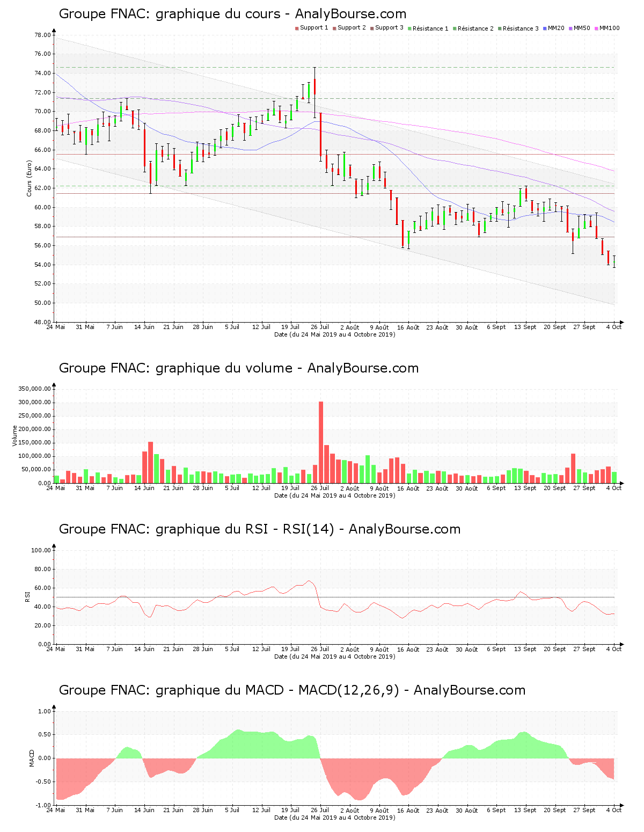Click the 40.00 tick on RSI chart
Image resolution: width=644 pixels, height=832 pixels.
(42, 607)
